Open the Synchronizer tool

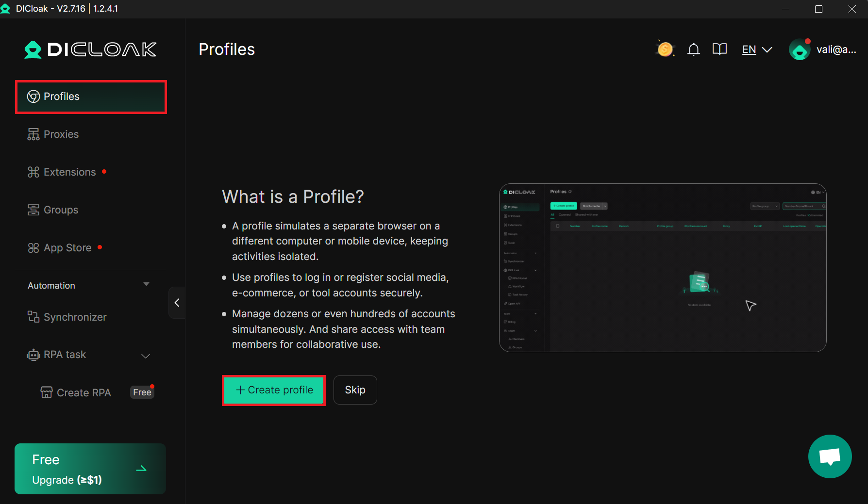pyautogui.click(x=75, y=317)
